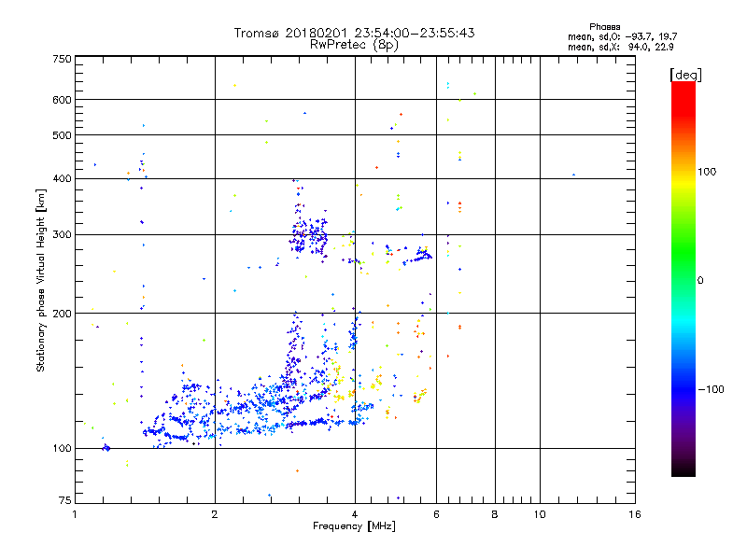
Task: Select the mean, sd,X: 94.0, 22.9 line
Action: click(x=621, y=47)
